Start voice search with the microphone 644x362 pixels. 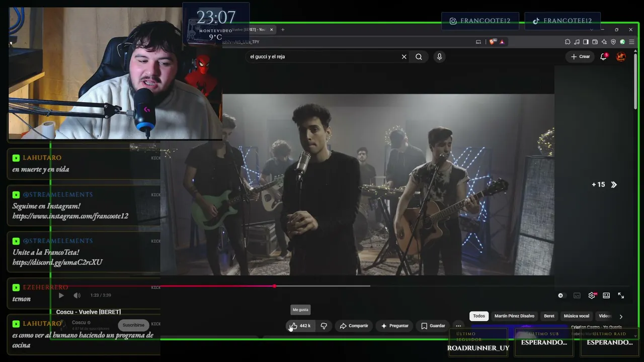coord(439,57)
